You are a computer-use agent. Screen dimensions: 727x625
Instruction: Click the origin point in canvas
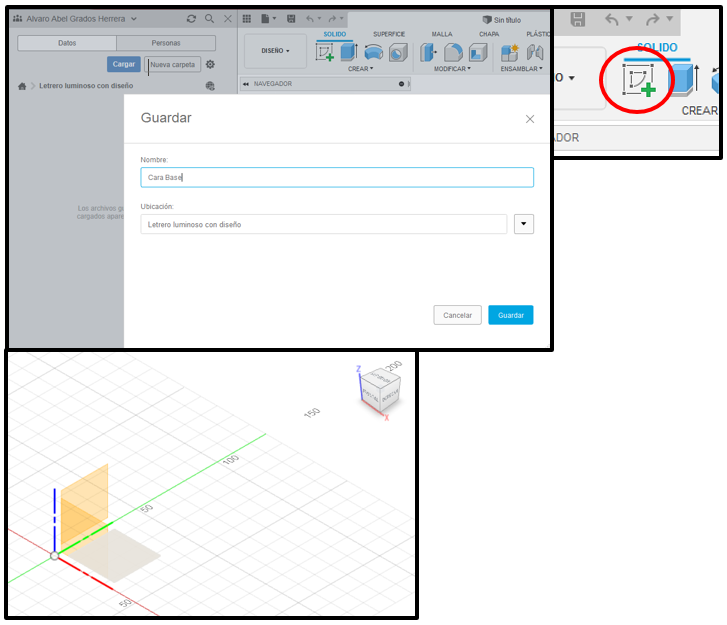pyautogui.click(x=54, y=555)
